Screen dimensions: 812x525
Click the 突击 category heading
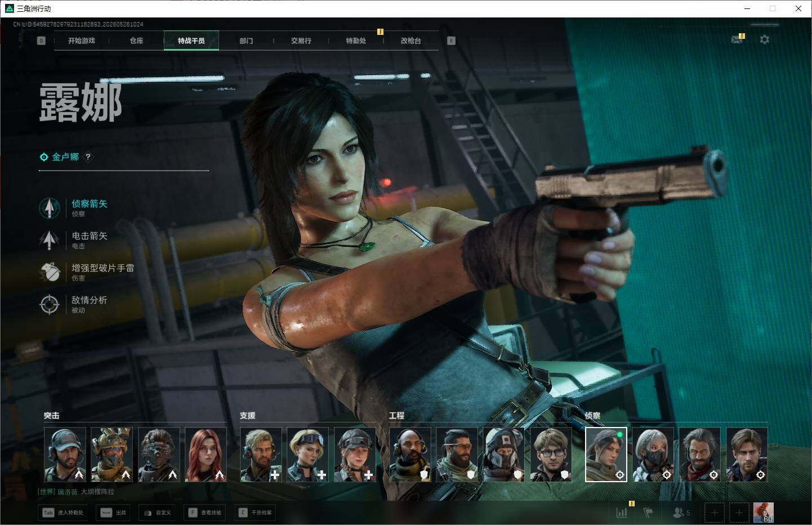52,416
